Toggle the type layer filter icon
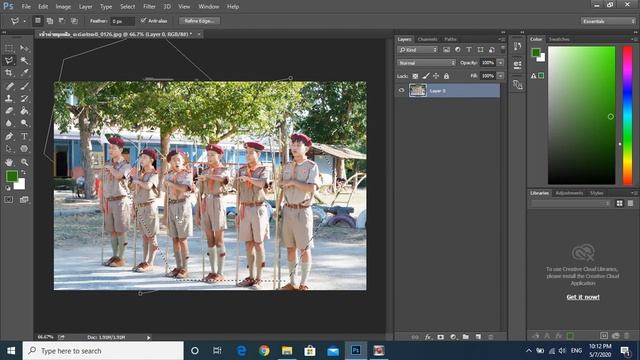 click(x=469, y=50)
